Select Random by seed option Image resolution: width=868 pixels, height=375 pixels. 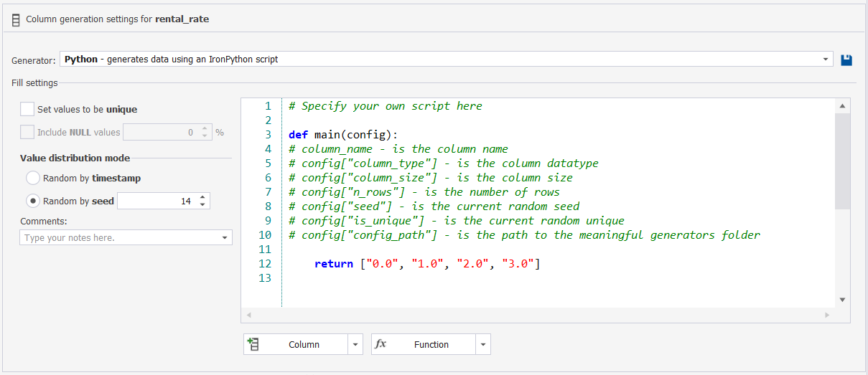point(33,201)
